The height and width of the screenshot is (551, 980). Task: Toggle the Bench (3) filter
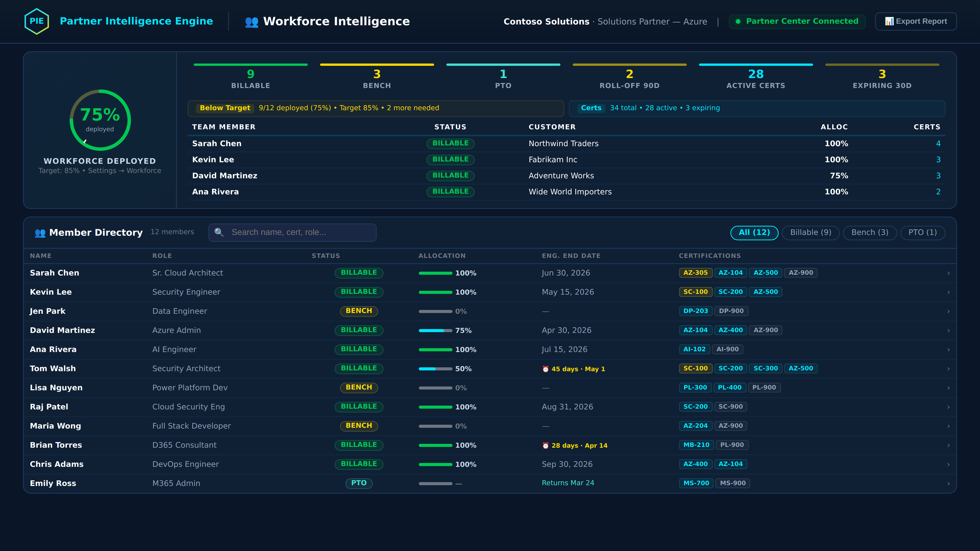click(x=870, y=232)
